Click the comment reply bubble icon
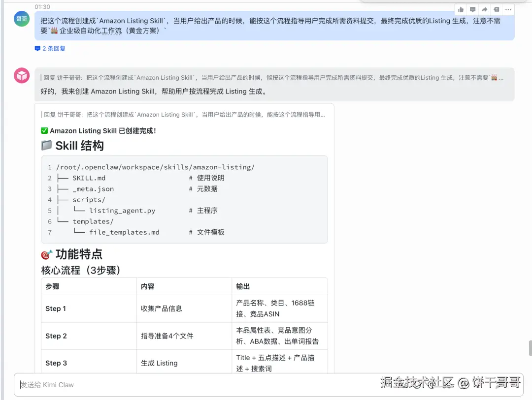The width and height of the screenshot is (532, 400). (x=472, y=9)
